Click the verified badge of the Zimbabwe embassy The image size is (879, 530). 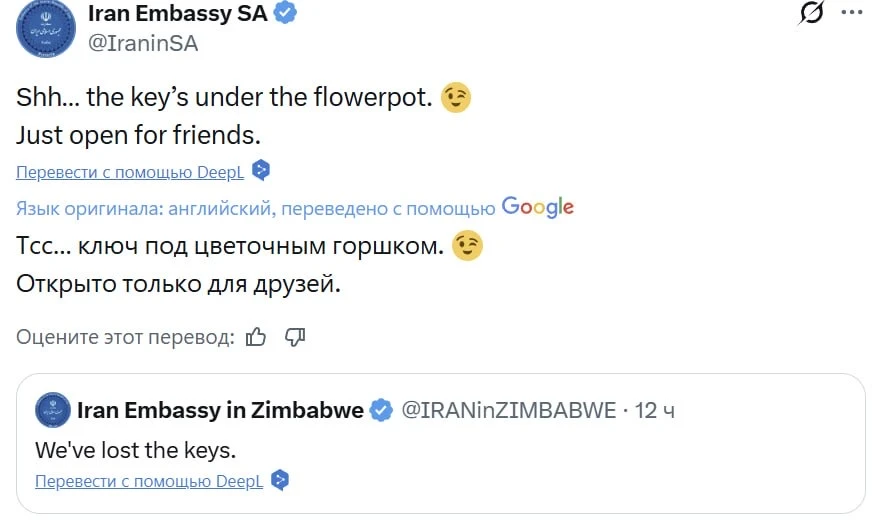tap(381, 410)
